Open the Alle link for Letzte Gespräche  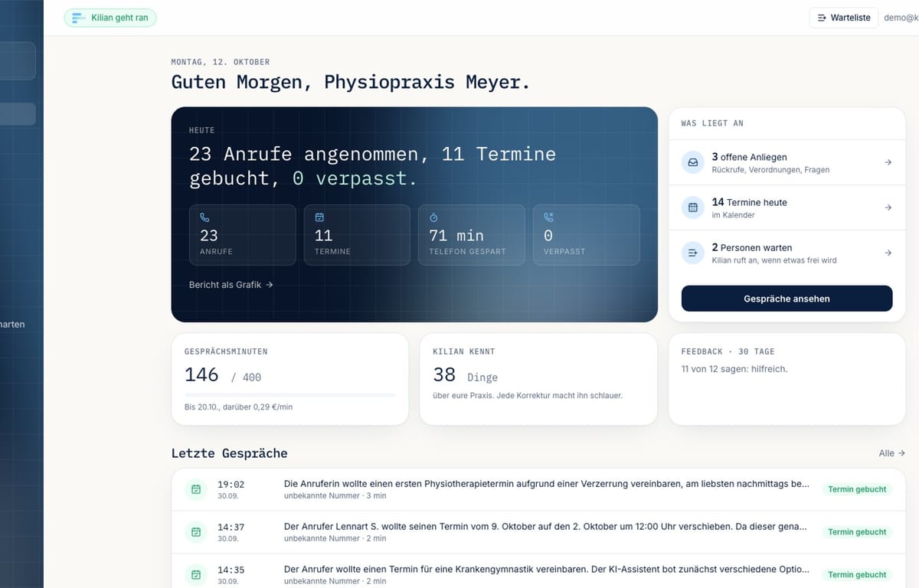tap(892, 453)
